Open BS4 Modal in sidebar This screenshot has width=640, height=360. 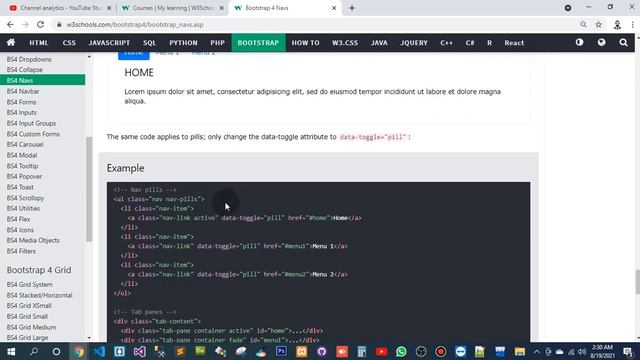click(x=22, y=155)
